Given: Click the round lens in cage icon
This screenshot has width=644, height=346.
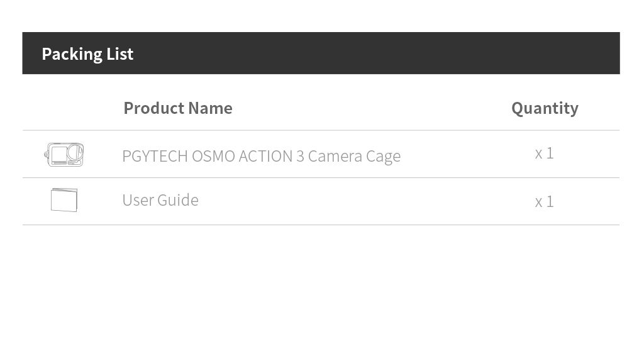Looking at the screenshot, I should (75, 152).
